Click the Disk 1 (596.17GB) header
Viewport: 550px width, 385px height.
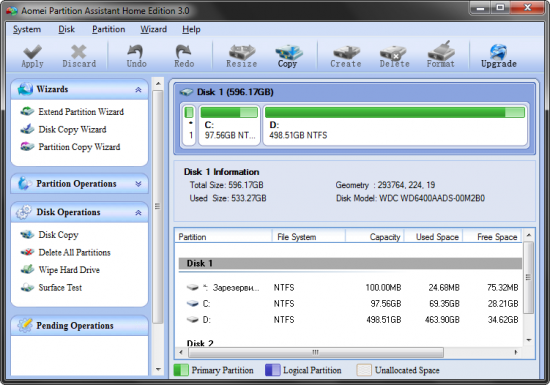point(235,92)
